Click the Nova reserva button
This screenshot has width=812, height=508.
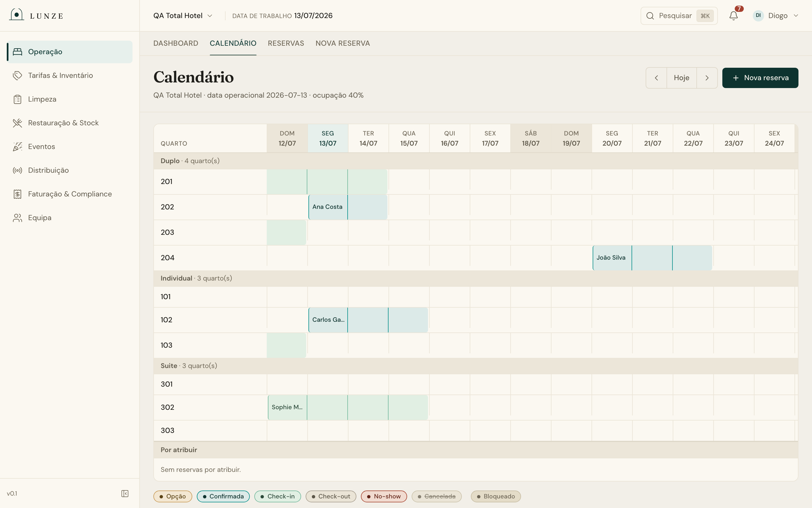click(x=760, y=78)
